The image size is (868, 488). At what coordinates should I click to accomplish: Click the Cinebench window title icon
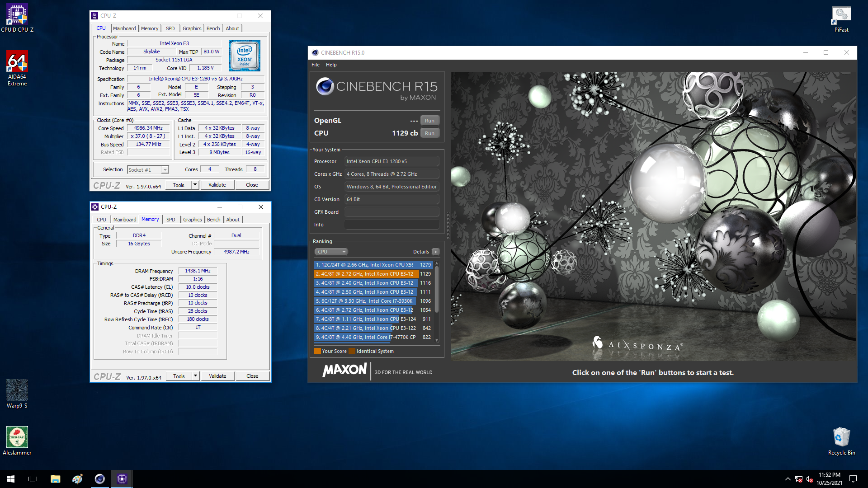tap(315, 53)
